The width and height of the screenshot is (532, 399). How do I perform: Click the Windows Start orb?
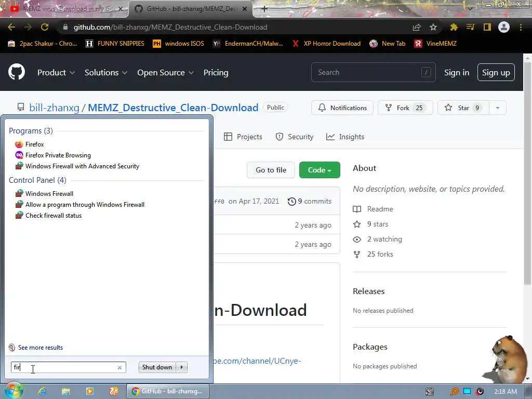(14, 391)
